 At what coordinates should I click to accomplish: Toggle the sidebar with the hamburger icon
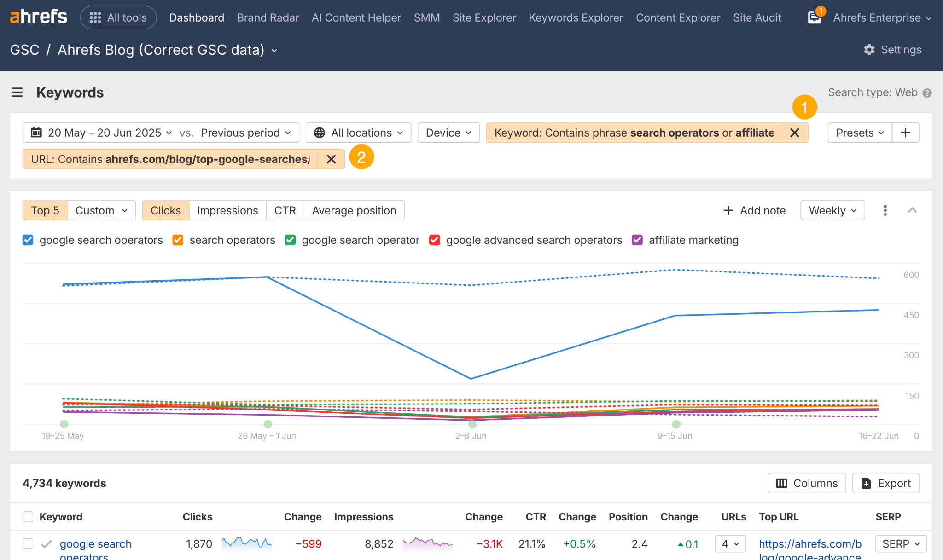17,92
